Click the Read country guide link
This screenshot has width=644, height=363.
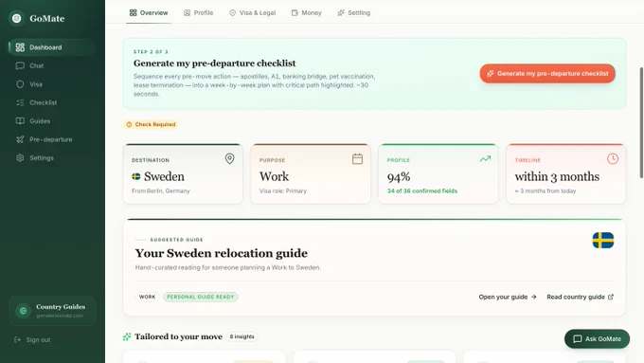[x=580, y=297]
